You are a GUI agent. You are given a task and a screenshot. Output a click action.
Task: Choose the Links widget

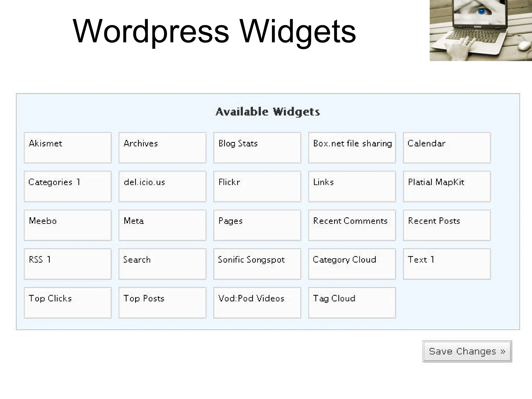(352, 186)
